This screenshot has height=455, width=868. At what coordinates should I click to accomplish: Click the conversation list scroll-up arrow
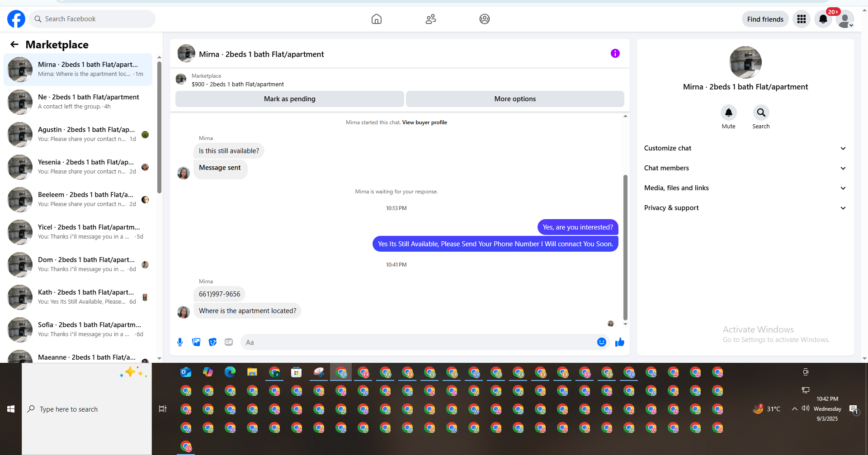click(159, 57)
